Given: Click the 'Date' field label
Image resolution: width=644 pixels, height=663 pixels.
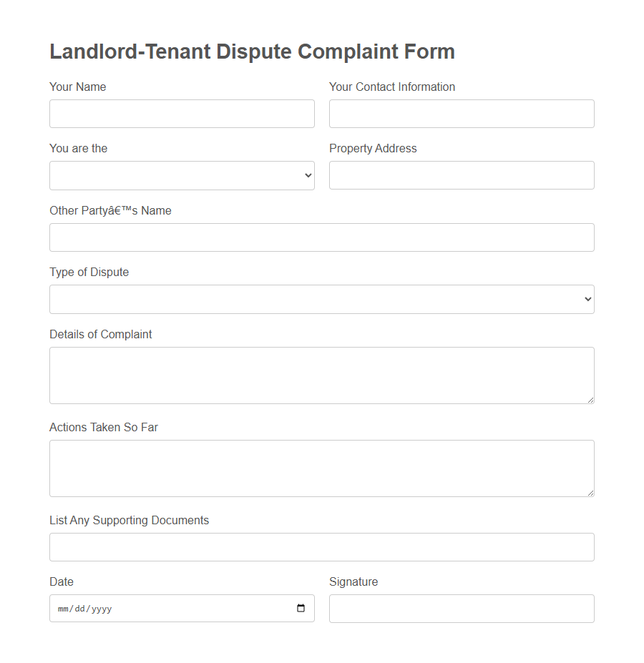Looking at the screenshot, I should [x=62, y=581].
